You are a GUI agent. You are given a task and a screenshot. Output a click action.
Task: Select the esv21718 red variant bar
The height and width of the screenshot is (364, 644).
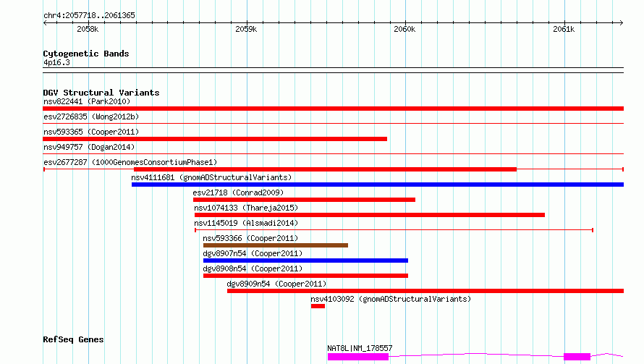coord(305,200)
